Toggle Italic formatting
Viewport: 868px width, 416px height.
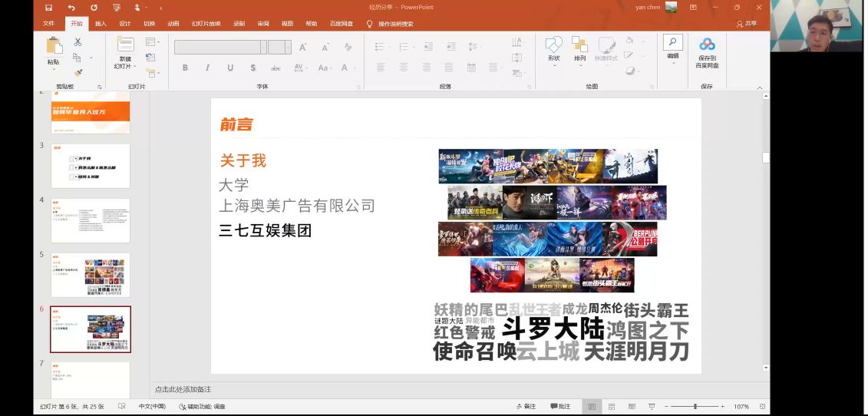(x=207, y=68)
